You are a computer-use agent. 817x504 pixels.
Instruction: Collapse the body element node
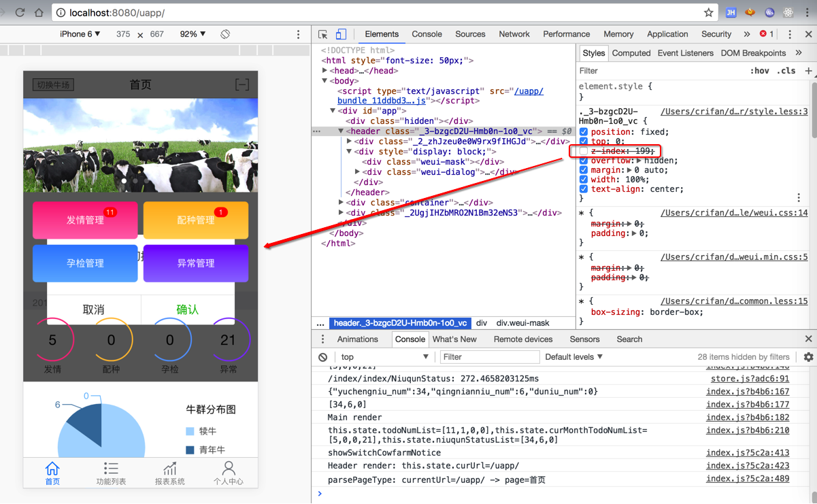(324, 81)
